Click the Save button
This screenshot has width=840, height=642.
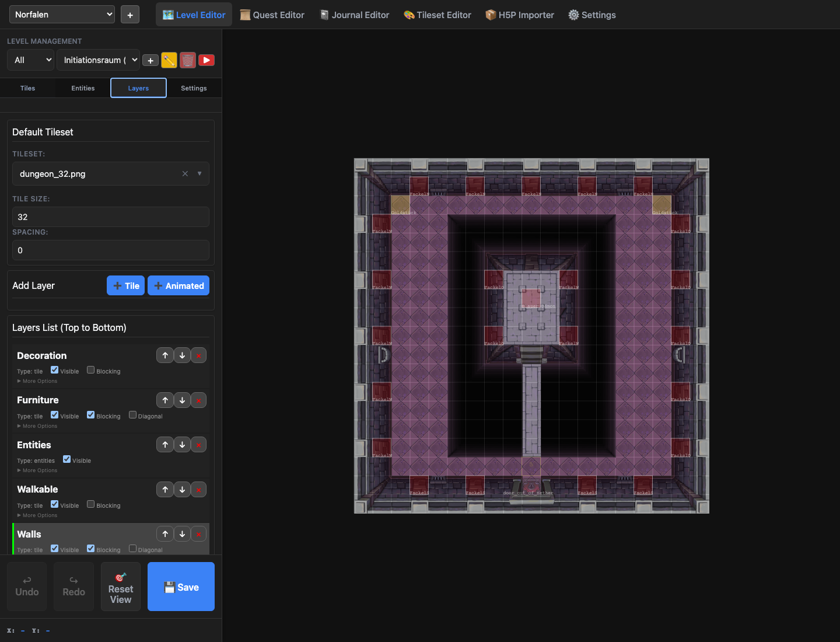(x=181, y=587)
